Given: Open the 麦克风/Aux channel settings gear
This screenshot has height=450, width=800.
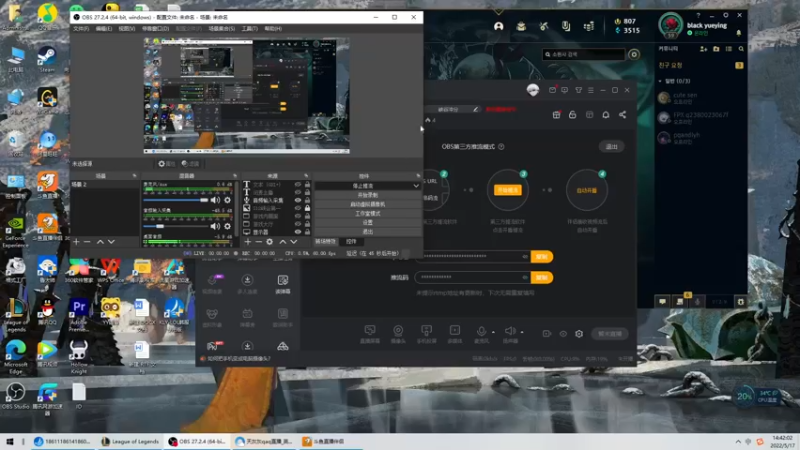Looking at the screenshot, I should coord(228,200).
